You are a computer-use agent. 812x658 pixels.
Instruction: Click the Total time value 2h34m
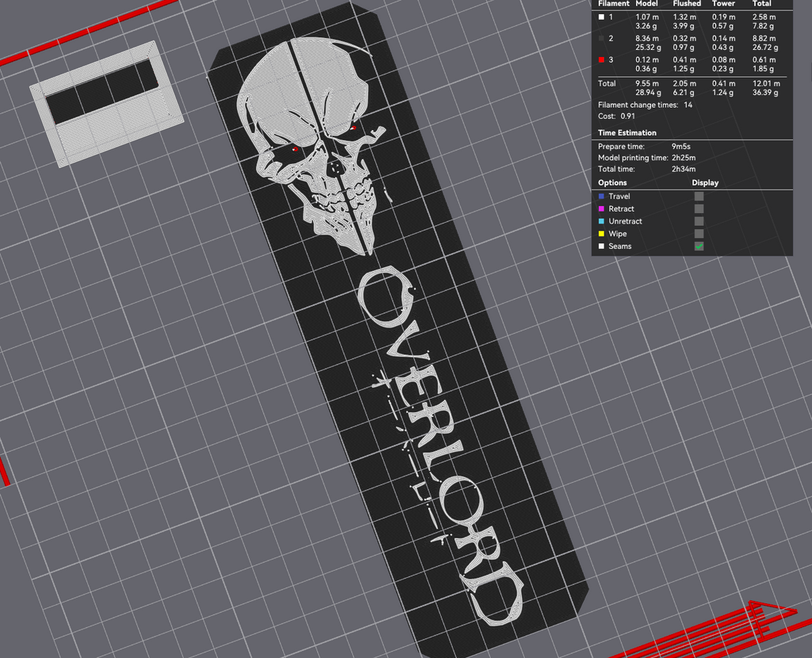point(684,170)
